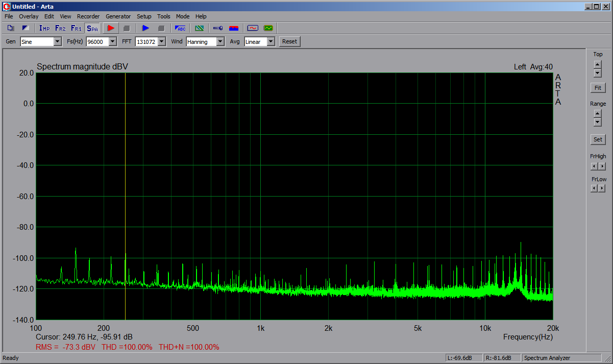Switch to Imp impulse response mode
The width and height of the screenshot is (613, 364).
(x=44, y=28)
